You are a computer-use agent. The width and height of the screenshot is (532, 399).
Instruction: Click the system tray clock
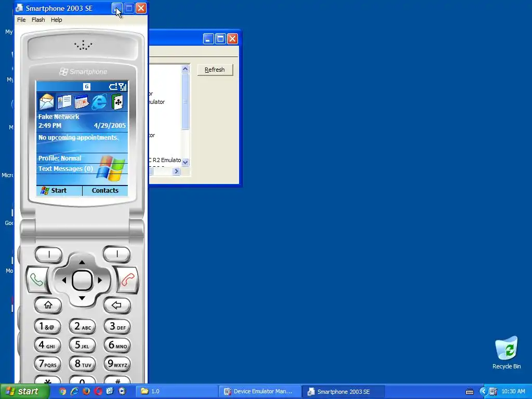point(513,392)
